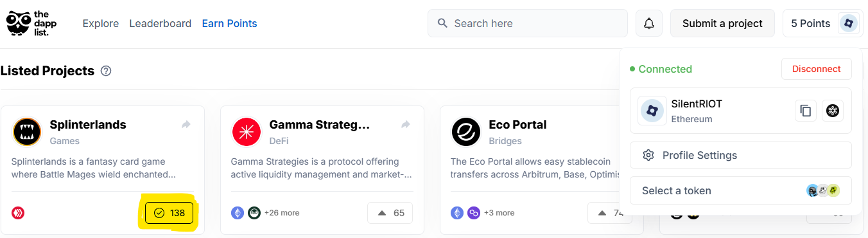The image size is (868, 238).
Task: Go to the Leaderboard tab
Action: tap(161, 23)
